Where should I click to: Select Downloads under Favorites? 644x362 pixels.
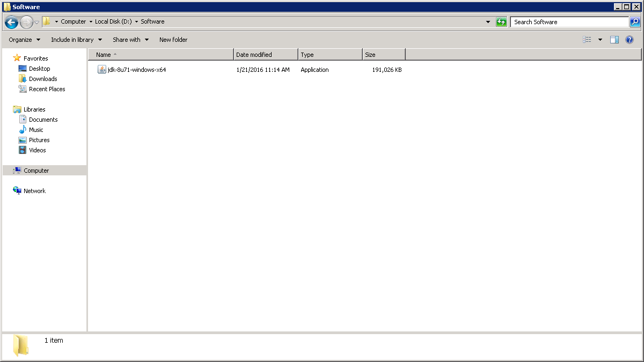[43, 79]
